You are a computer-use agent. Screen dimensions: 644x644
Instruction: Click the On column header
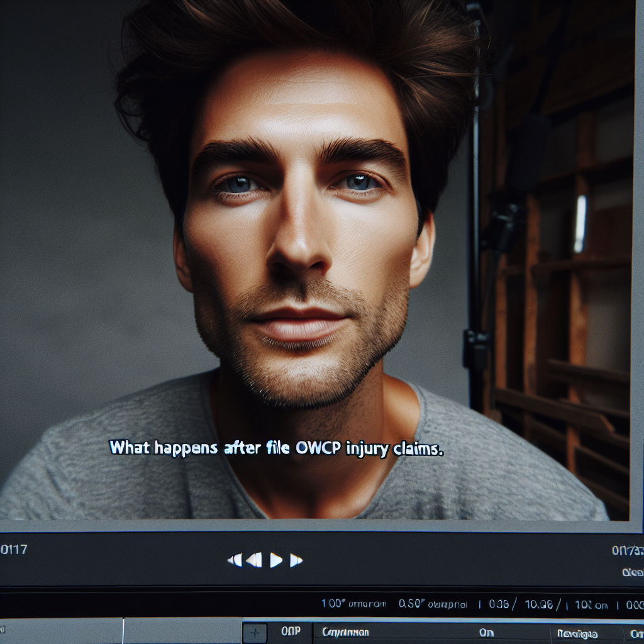point(486,633)
